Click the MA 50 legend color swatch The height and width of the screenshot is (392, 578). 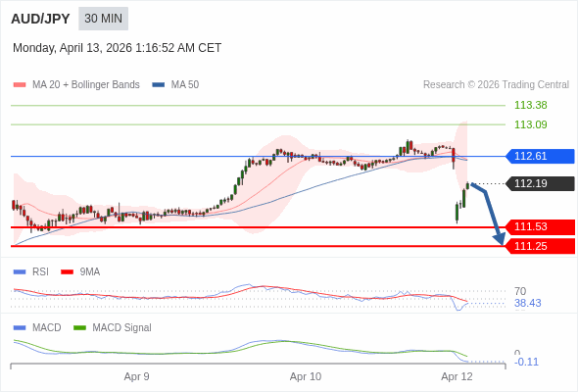159,85
